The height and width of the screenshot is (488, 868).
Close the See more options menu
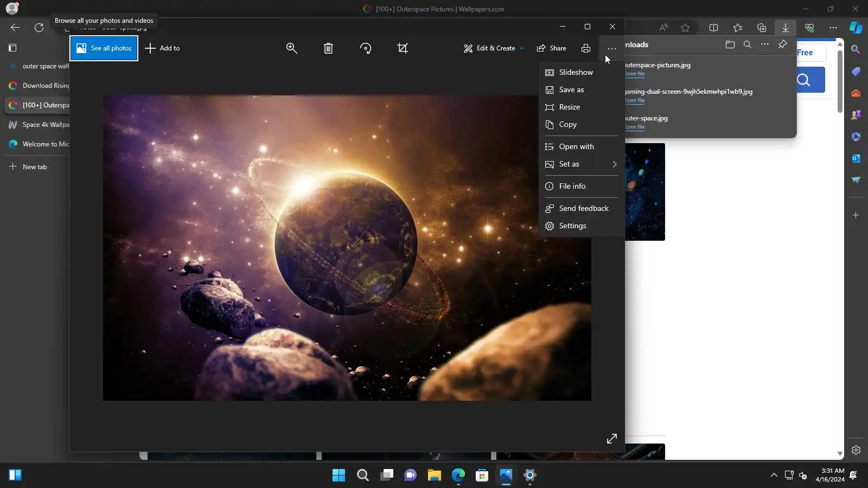point(612,48)
